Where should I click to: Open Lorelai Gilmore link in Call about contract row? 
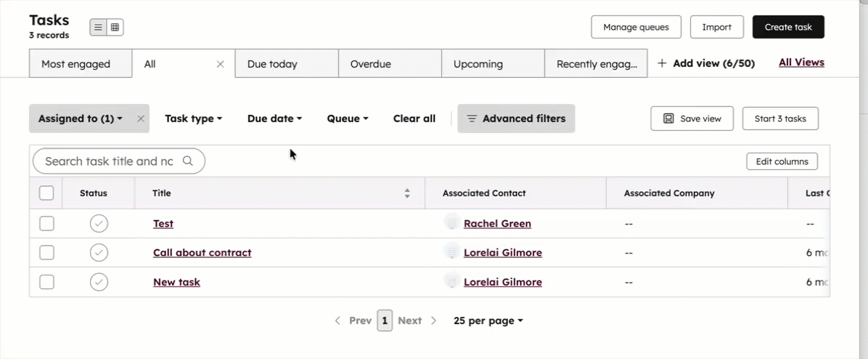[x=503, y=253]
